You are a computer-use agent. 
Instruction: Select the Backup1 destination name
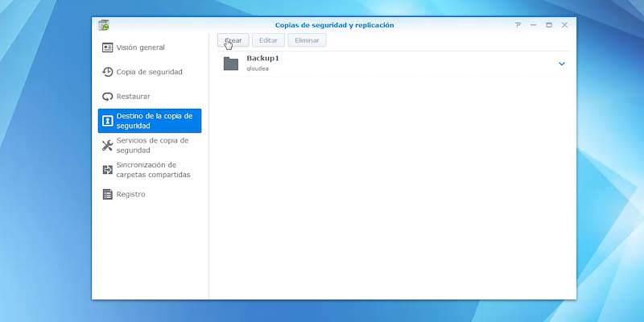[x=262, y=58]
